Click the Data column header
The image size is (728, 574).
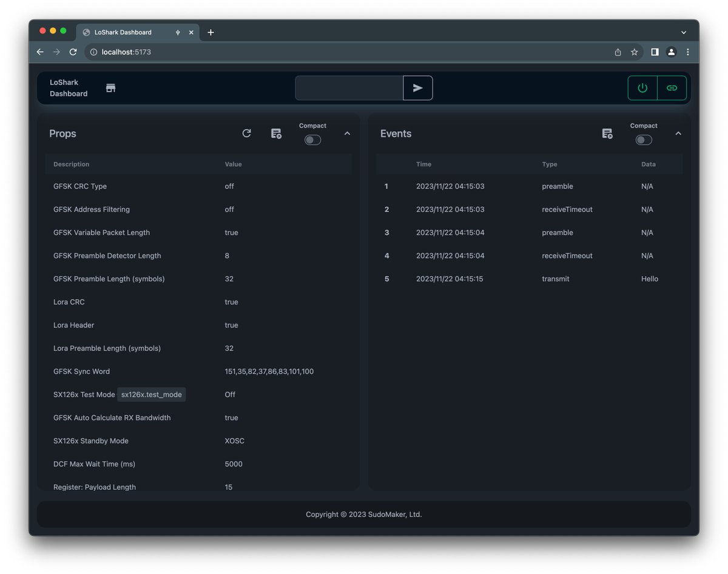click(x=649, y=164)
